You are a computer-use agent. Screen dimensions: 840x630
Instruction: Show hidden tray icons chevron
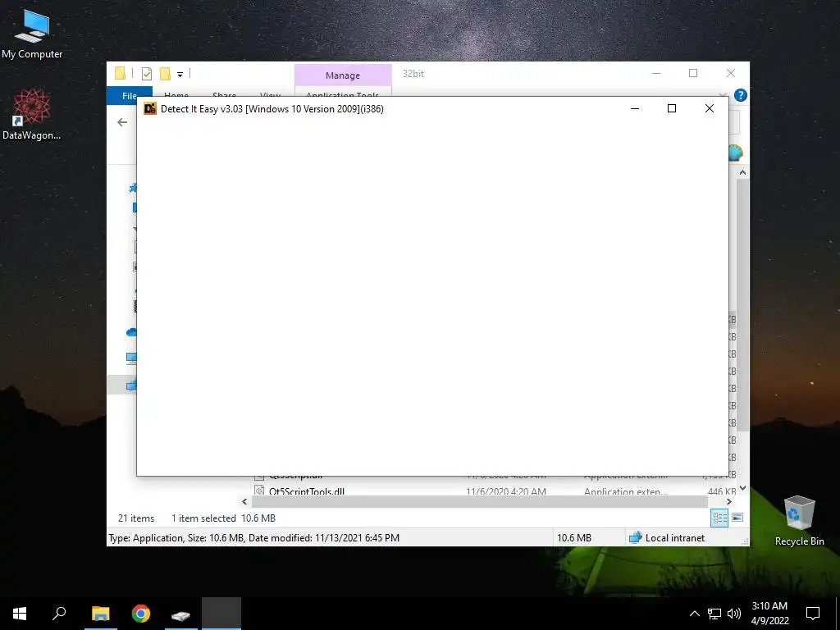coord(694,614)
